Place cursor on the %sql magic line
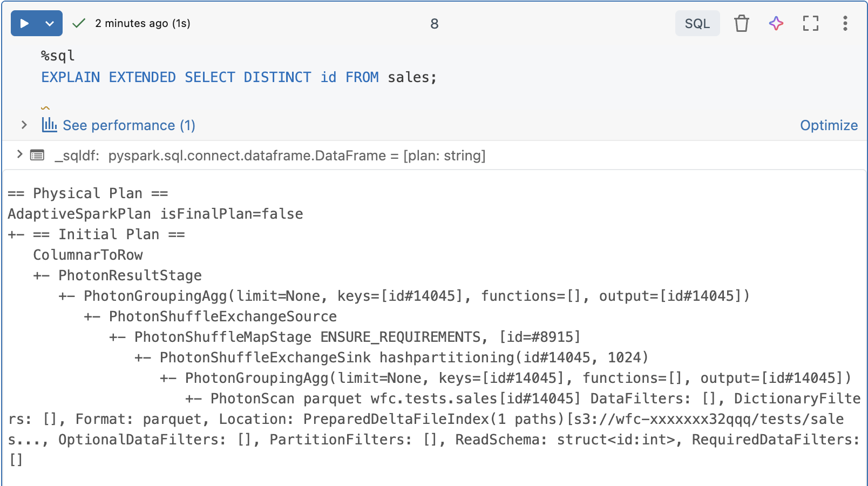 click(x=58, y=56)
